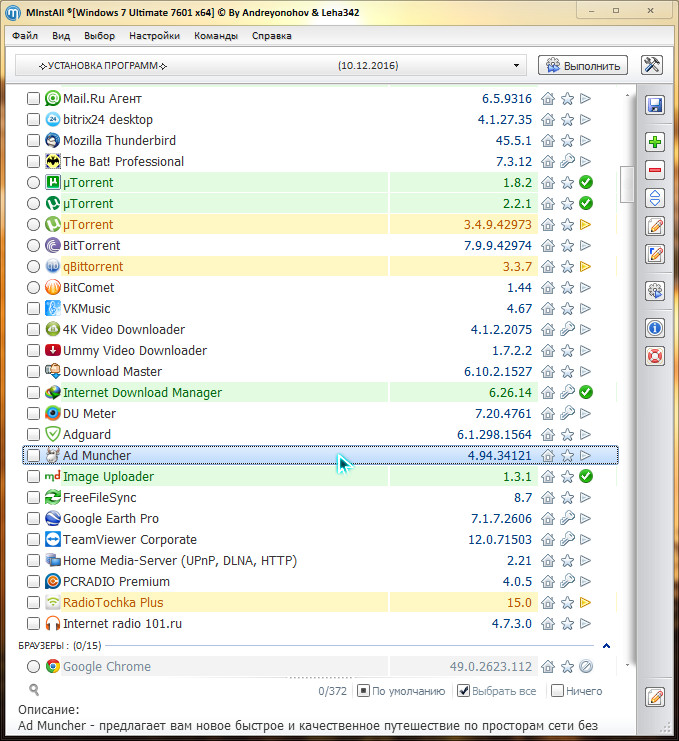Screen dimensions: 679x741
Task: Open the 'УСТАНОВКА ПРОГРАММ' dropdown
Action: tap(271, 65)
